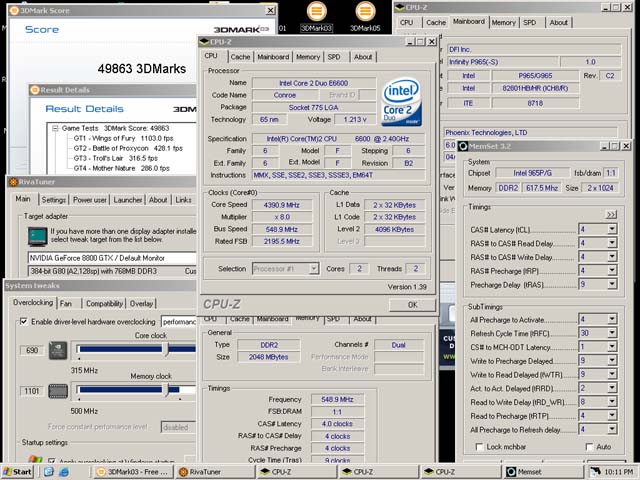640x480 pixels.
Task: Click Core clock slider handle
Action: tap(165, 349)
